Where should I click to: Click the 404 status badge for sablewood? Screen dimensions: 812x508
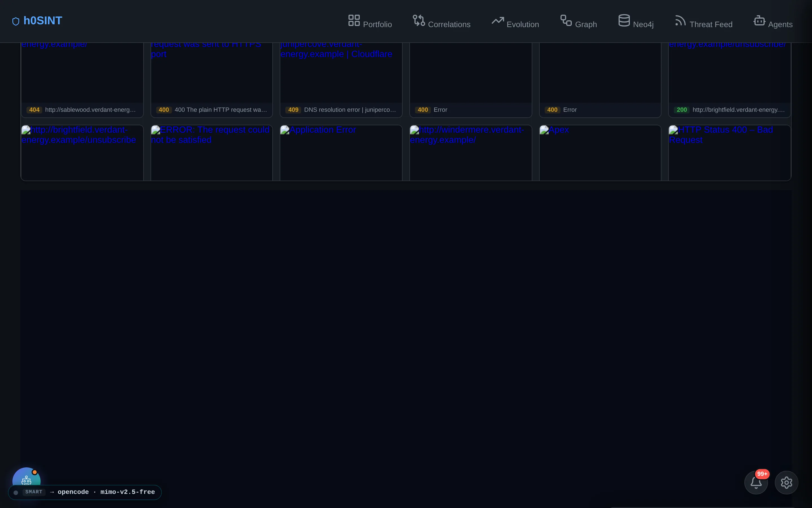34,110
